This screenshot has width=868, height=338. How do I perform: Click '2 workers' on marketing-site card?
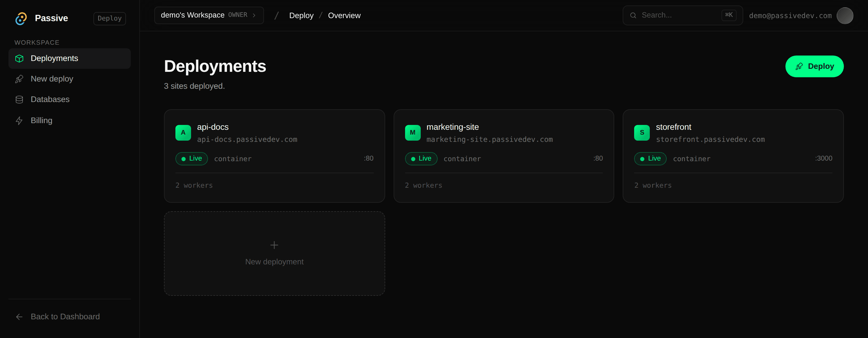tap(423, 186)
